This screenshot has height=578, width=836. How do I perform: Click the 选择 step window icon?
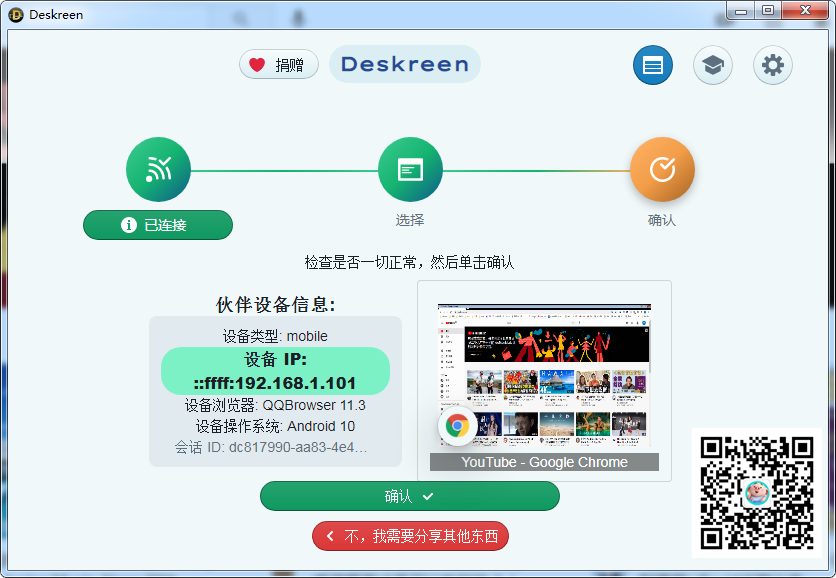pos(410,170)
